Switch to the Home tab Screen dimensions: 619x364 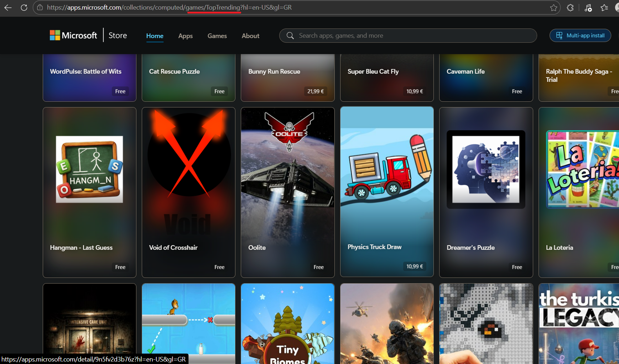pos(155,36)
